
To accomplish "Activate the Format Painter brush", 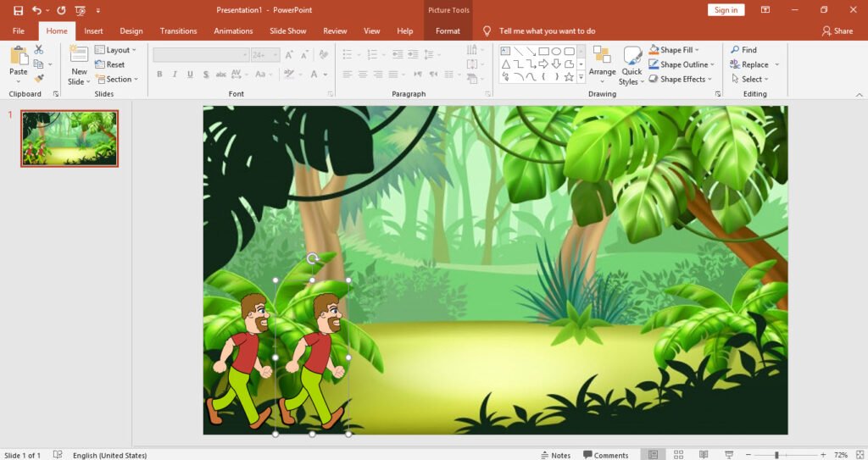I will [38, 79].
